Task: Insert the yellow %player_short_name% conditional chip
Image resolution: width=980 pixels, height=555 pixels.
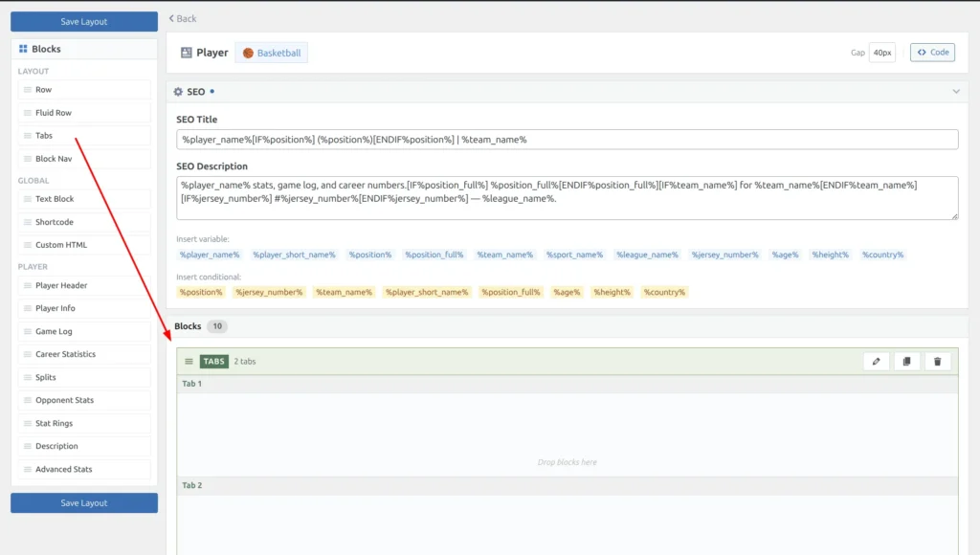Action: click(426, 292)
